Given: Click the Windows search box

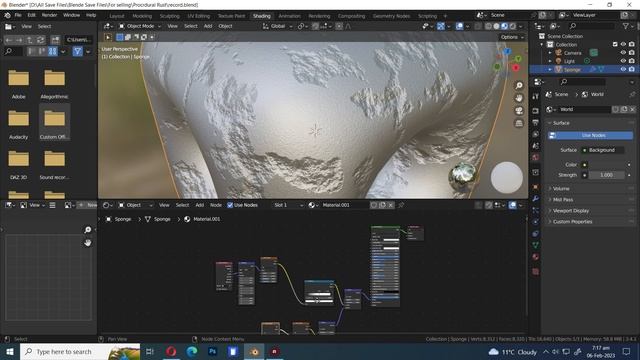Looking at the screenshot, I should [80, 351].
